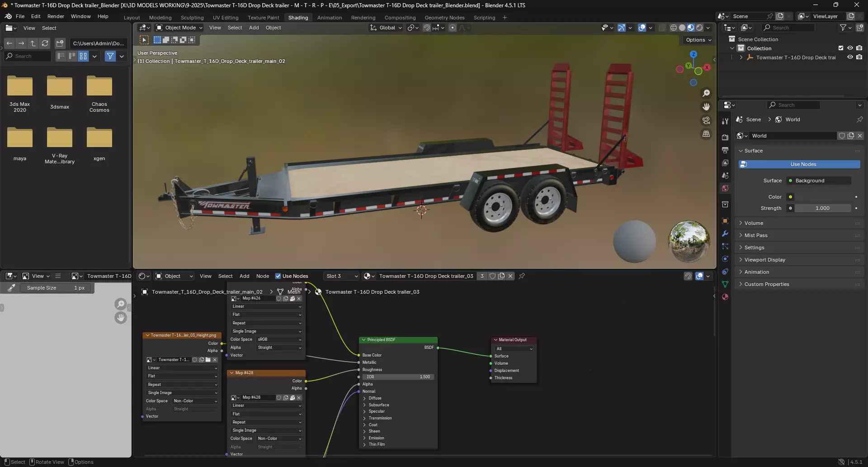Disable Collection in renders via camera icon

click(x=859, y=48)
